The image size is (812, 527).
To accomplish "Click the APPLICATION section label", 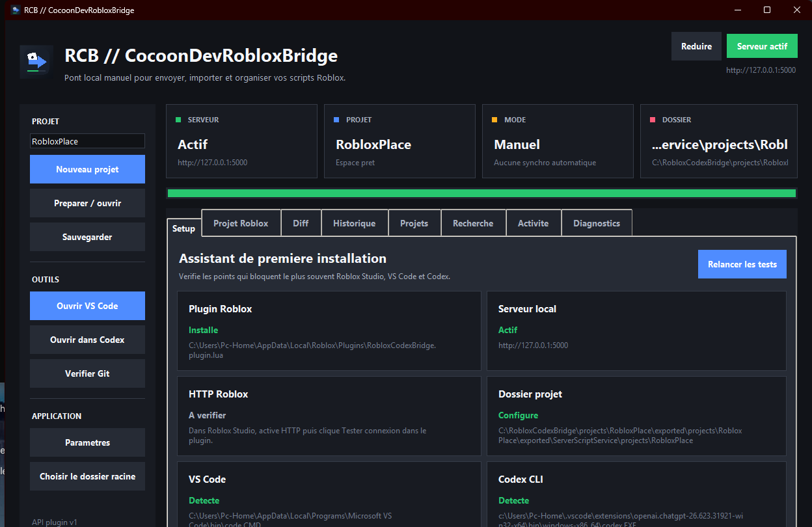I will pos(57,416).
